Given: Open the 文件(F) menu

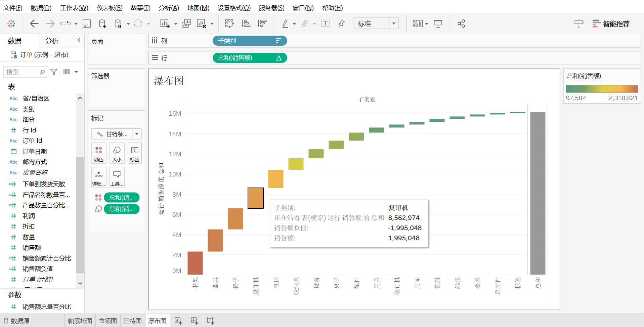Looking at the screenshot, I should (x=13, y=8).
